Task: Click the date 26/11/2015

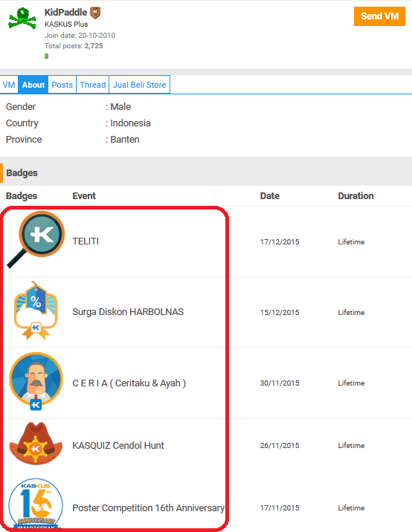Action: (x=280, y=446)
